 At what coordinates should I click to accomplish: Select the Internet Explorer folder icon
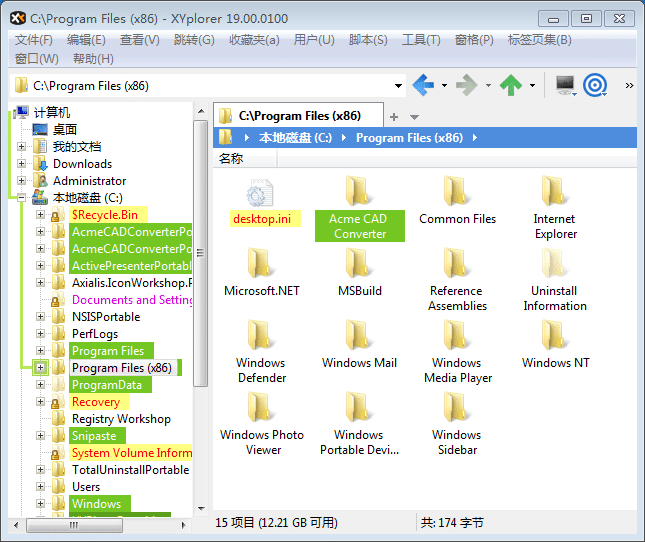(555, 191)
